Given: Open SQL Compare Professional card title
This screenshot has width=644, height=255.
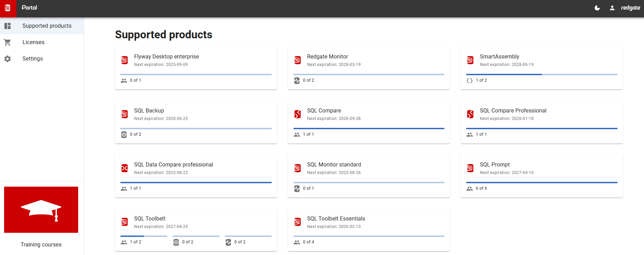Looking at the screenshot, I should coord(513,110).
